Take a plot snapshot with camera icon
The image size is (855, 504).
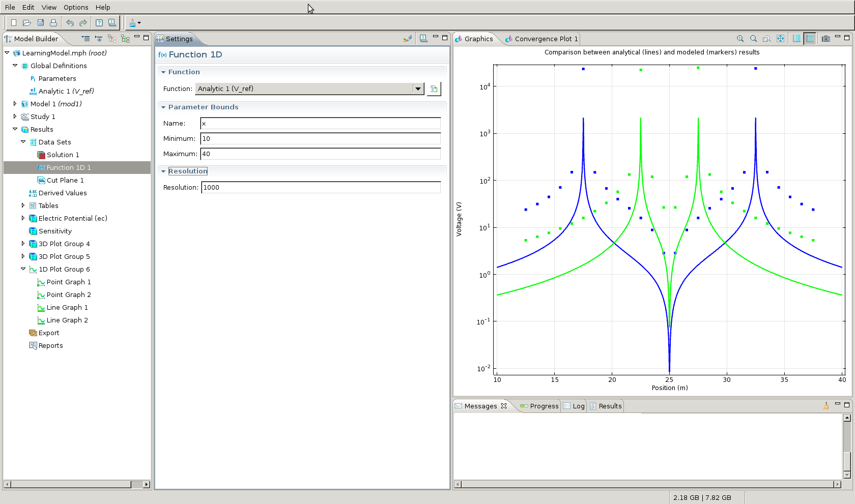(826, 39)
